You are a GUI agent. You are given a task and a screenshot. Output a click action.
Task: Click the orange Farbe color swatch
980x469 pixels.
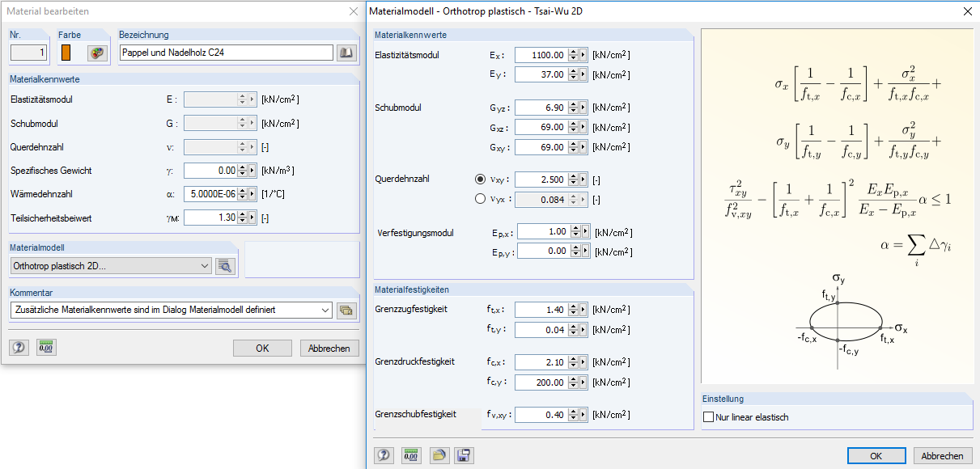(68, 52)
